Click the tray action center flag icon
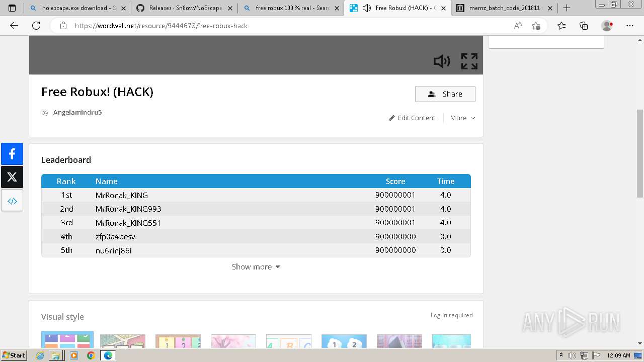644x362 pixels. (x=597, y=355)
